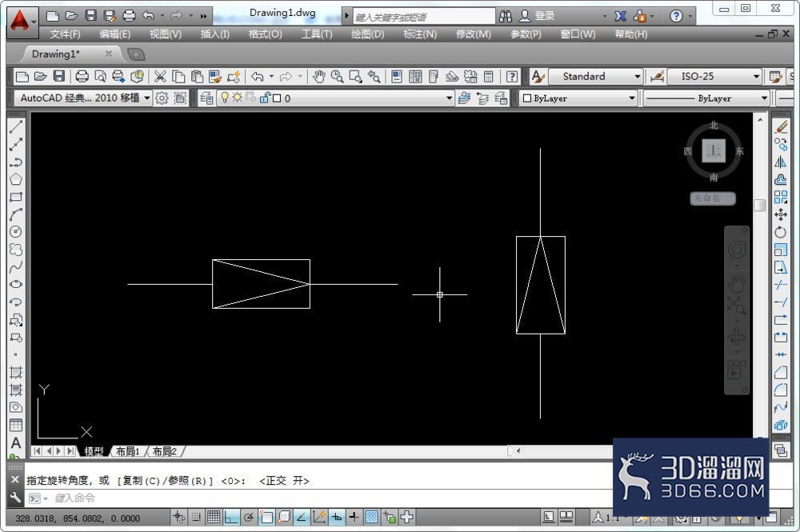This screenshot has height=532, width=800.
Task: Expand quick access toolbar overflow arrows
Action: coord(203,16)
